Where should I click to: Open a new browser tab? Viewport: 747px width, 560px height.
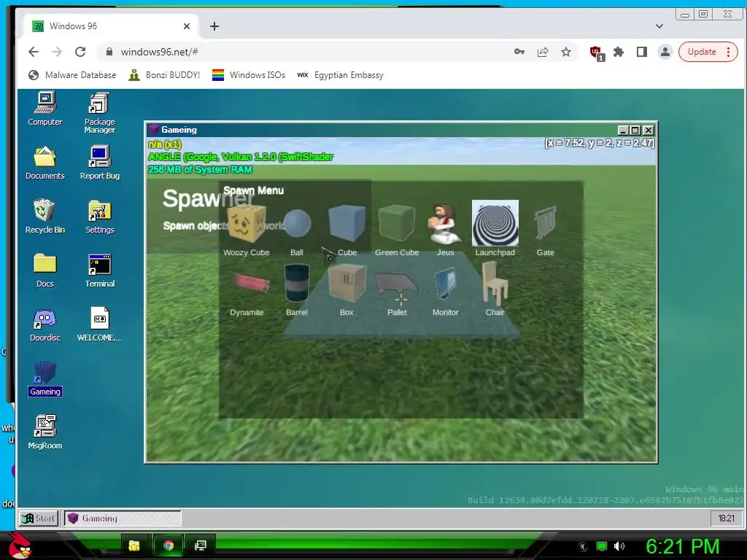214,26
